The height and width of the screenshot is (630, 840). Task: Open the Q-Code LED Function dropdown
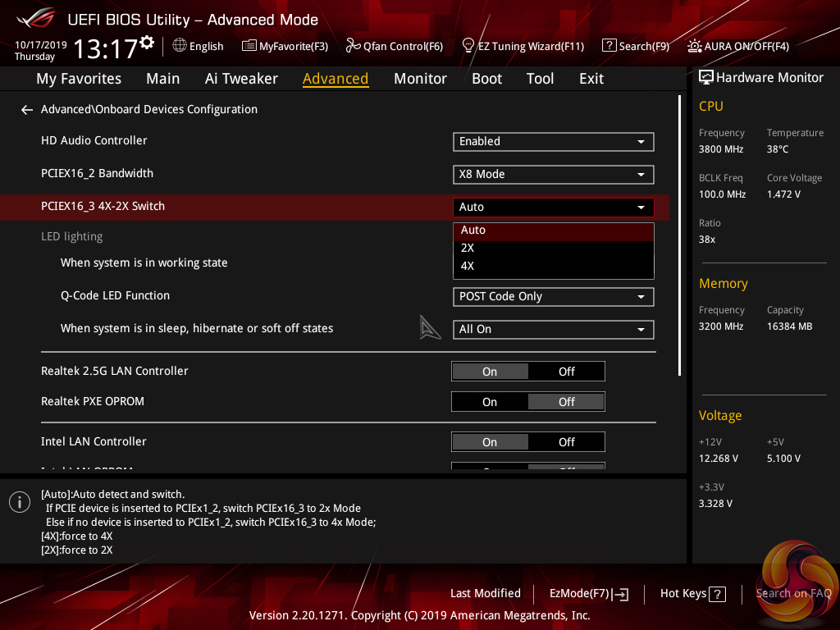point(553,297)
